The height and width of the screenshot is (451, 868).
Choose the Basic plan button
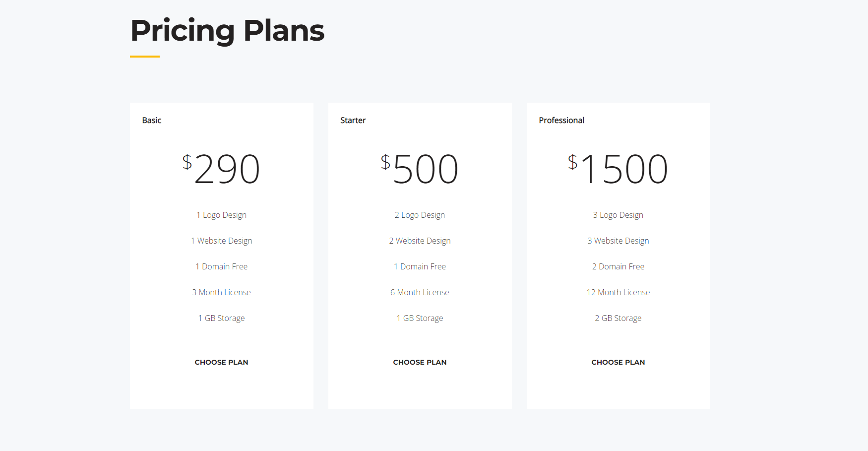coord(221,362)
